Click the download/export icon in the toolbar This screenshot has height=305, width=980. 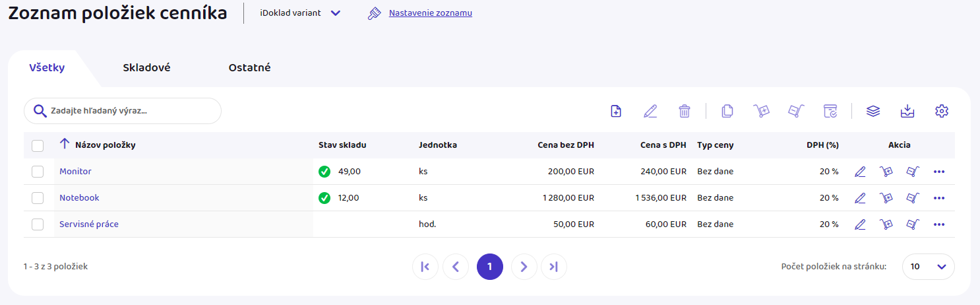[907, 112]
